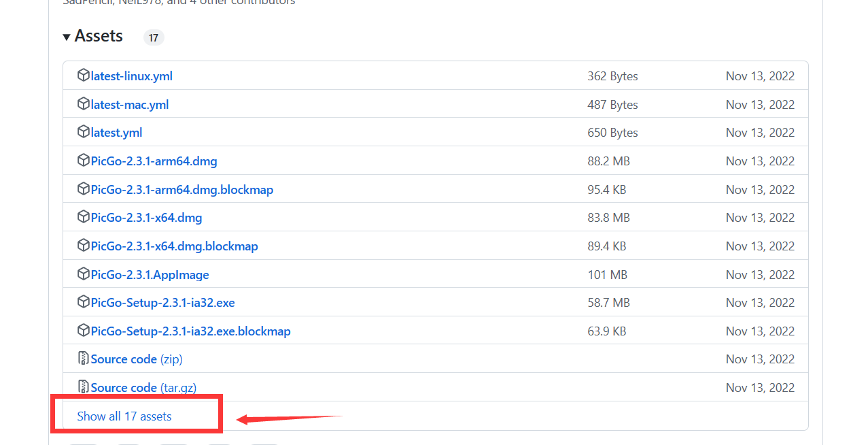
Task: Click package icon next to PicGo-2.3.1-x64.dmg.blockmap
Action: (x=84, y=246)
